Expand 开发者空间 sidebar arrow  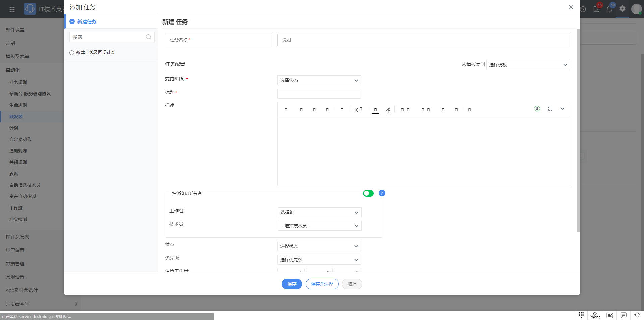pyautogui.click(x=76, y=304)
